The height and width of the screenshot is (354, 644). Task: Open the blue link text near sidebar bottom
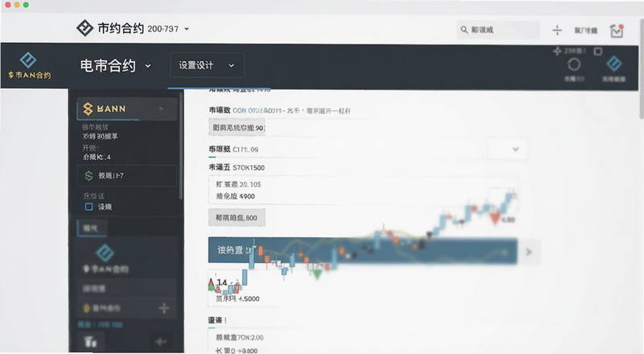tap(100, 324)
